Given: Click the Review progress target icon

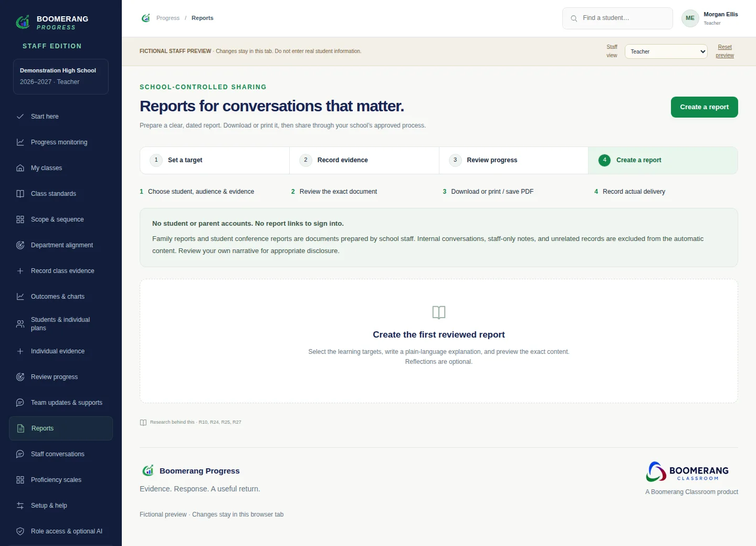Looking at the screenshot, I should (20, 377).
